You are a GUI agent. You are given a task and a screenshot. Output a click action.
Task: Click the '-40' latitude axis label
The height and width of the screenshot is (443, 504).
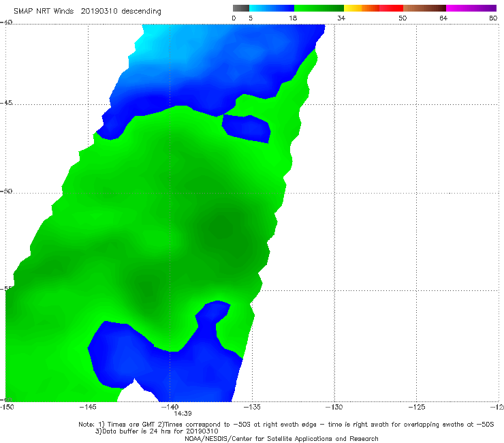(6, 22)
